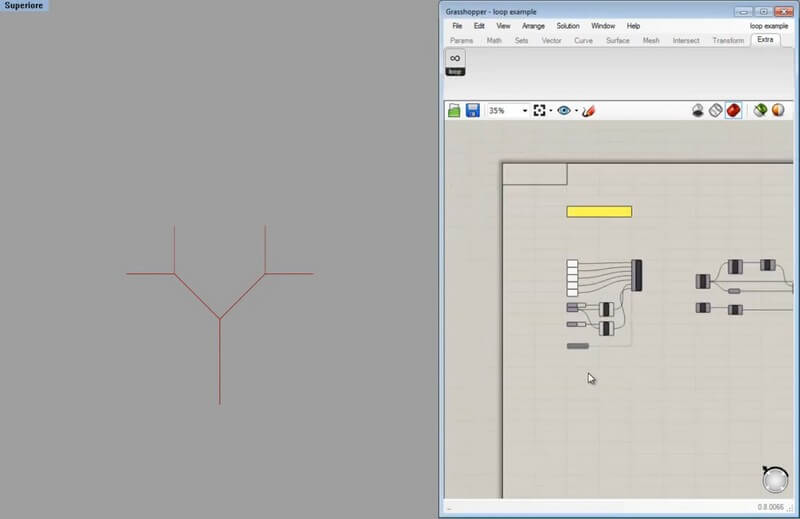The height and width of the screenshot is (519, 800).
Task: Open file with green folder icon
Action: [455, 110]
